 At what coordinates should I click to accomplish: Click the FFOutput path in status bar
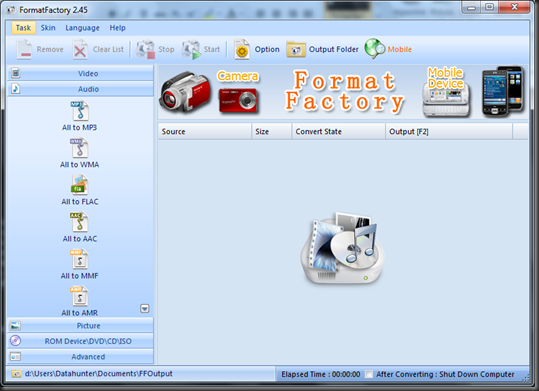coord(99,374)
